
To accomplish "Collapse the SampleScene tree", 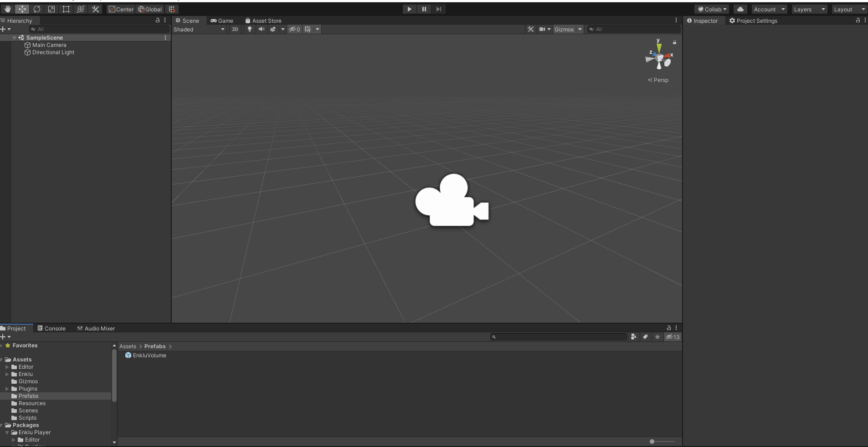I will point(14,38).
